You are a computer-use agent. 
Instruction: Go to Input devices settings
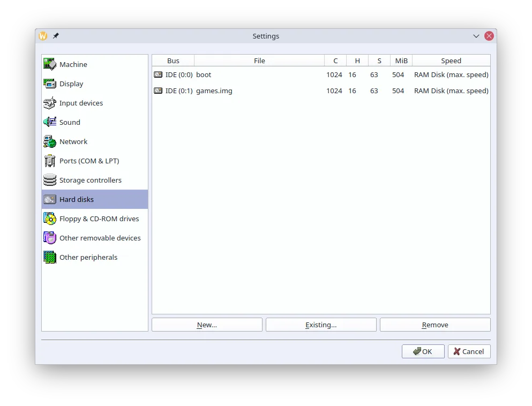point(95,103)
